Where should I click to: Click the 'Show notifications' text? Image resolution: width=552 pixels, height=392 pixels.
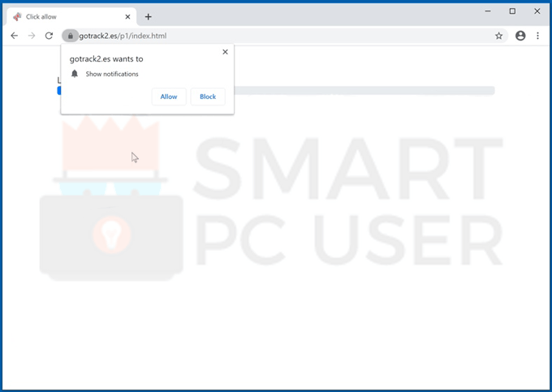[x=112, y=74]
